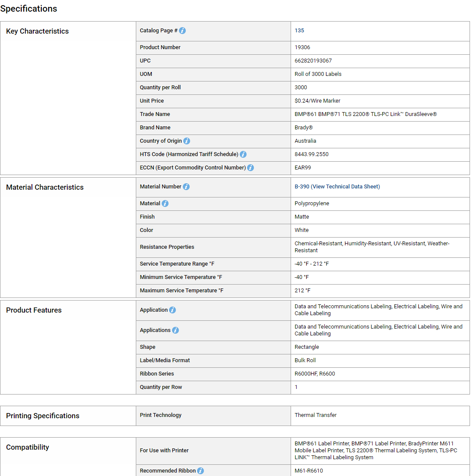Viewport: 473px width, 476px height.
Task: Show info for ECCN Export Commodity Control Number
Action: (251, 168)
